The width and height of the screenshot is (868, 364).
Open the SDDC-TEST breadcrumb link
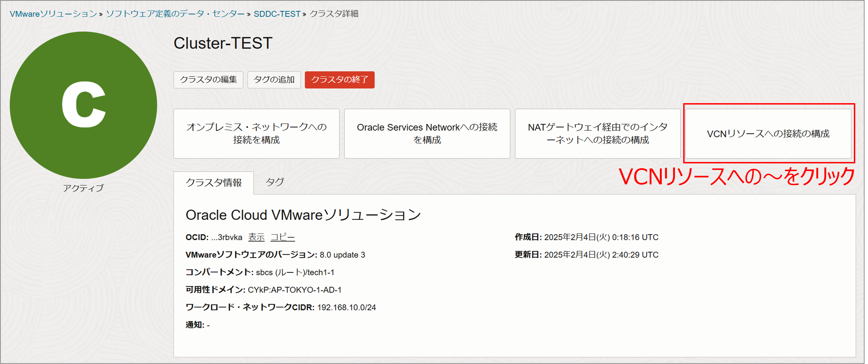277,14
